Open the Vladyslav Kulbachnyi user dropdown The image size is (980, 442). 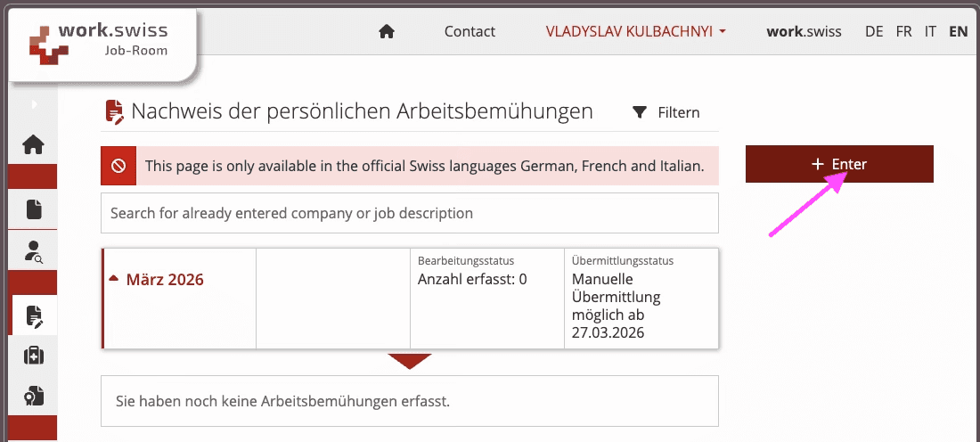tap(635, 31)
